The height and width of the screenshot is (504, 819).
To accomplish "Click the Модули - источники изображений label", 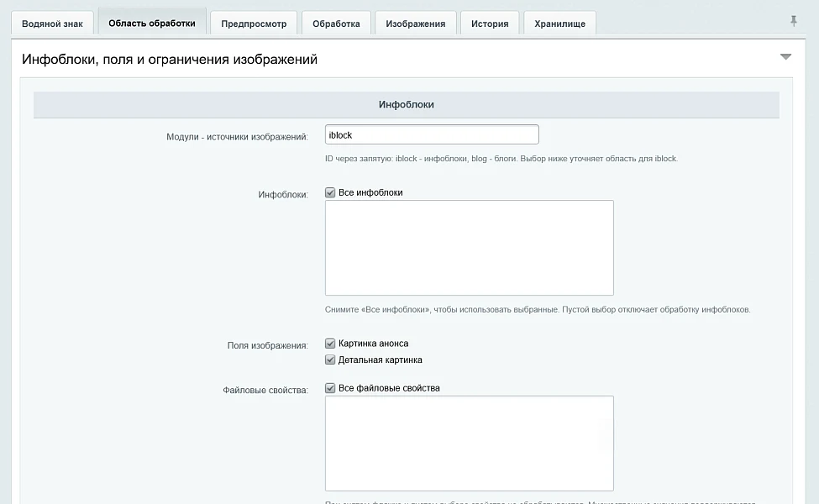I will (x=237, y=137).
